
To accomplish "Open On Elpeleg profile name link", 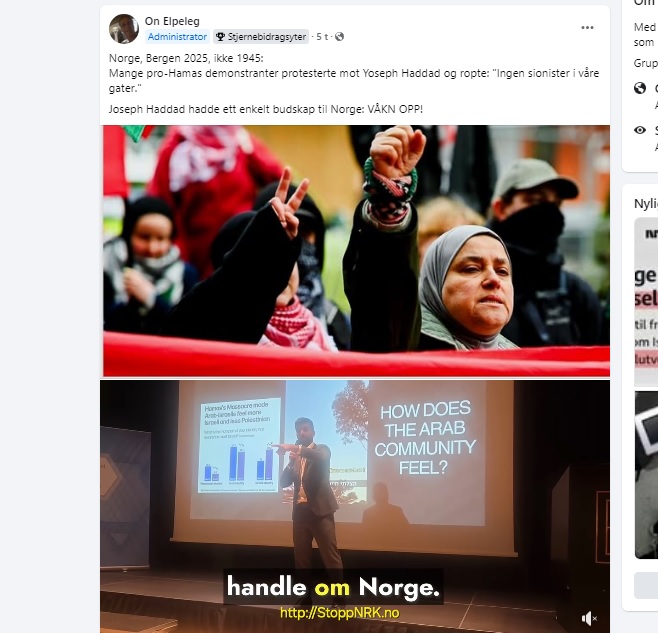I will (x=172, y=21).
